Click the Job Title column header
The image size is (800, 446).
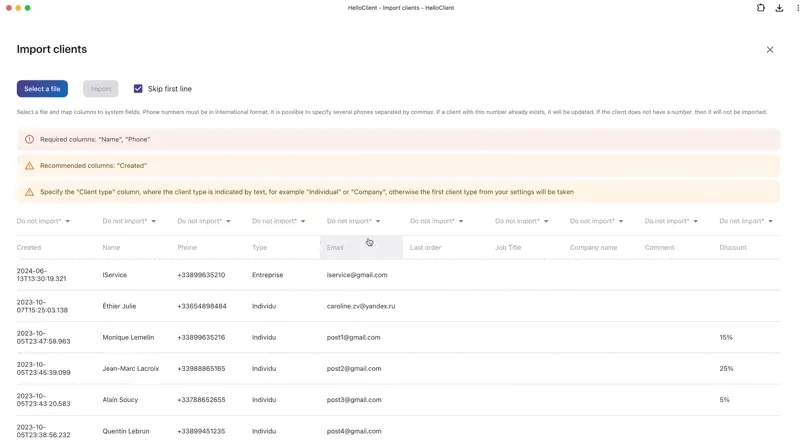click(508, 247)
